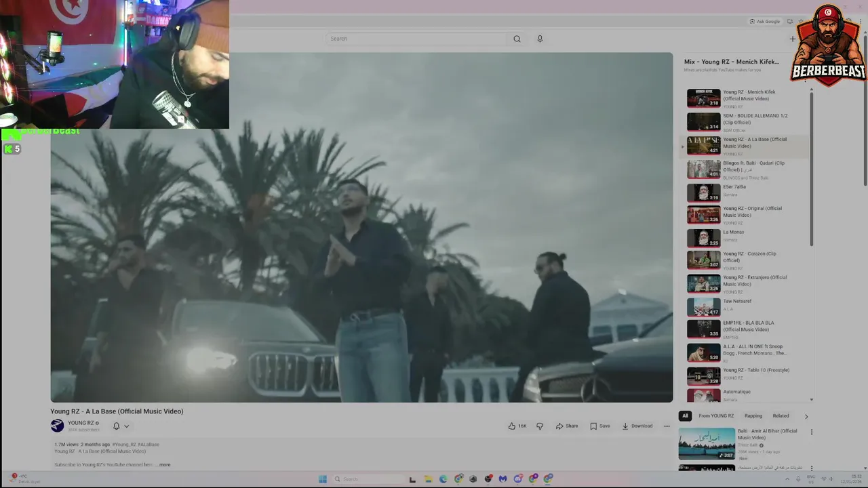
Task: Open notification bell dropdown for YOUNG RZ
Action: tap(121, 426)
